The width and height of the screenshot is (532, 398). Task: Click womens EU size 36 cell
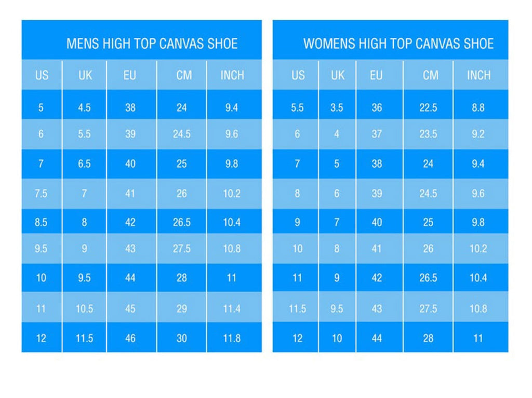click(x=377, y=108)
